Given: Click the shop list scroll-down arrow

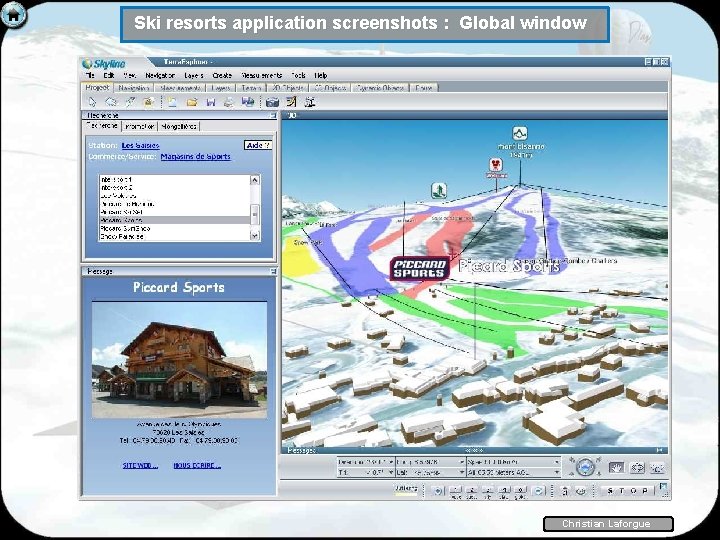Looking at the screenshot, I should pyautogui.click(x=255, y=236).
